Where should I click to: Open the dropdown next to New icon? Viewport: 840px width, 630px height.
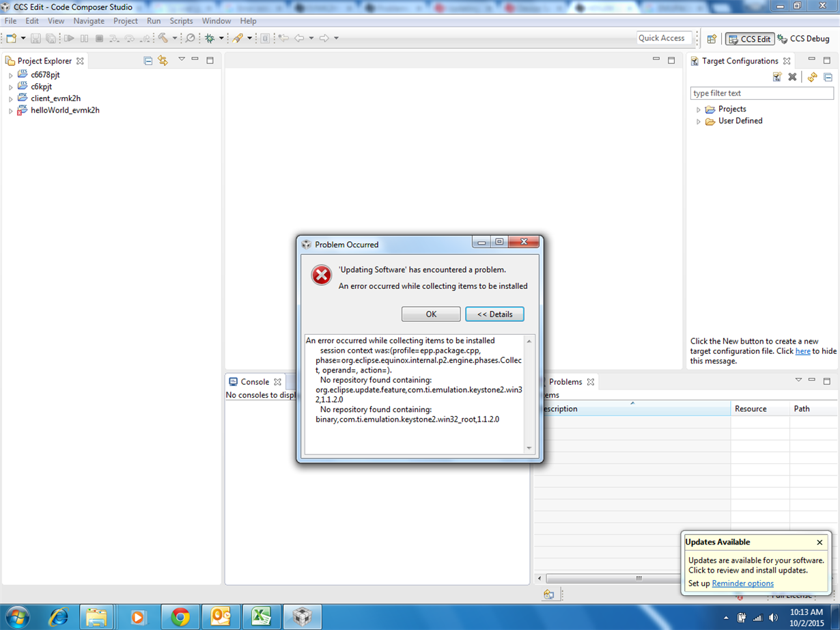[23, 38]
